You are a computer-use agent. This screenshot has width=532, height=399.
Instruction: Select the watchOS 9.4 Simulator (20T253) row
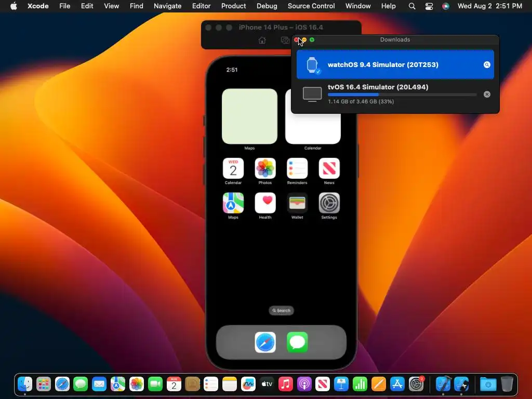pos(395,64)
